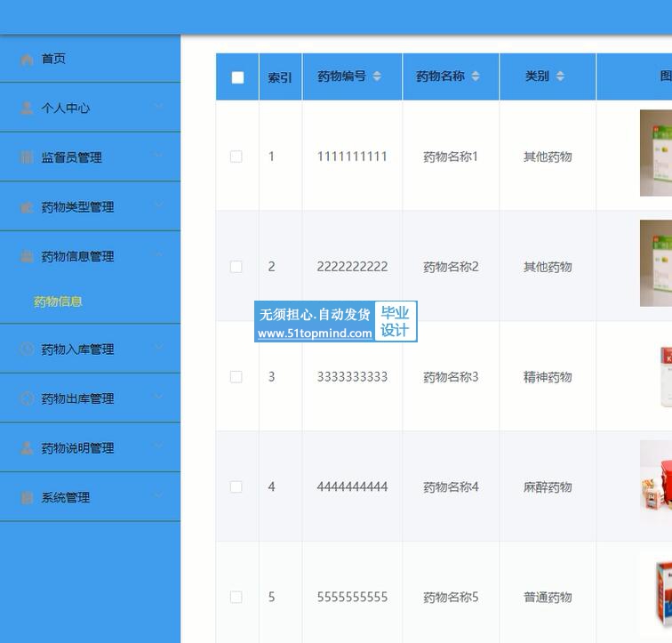Image resolution: width=672 pixels, height=643 pixels.
Task: Sort by 药物编号 column arrows
Action: pyautogui.click(x=377, y=76)
